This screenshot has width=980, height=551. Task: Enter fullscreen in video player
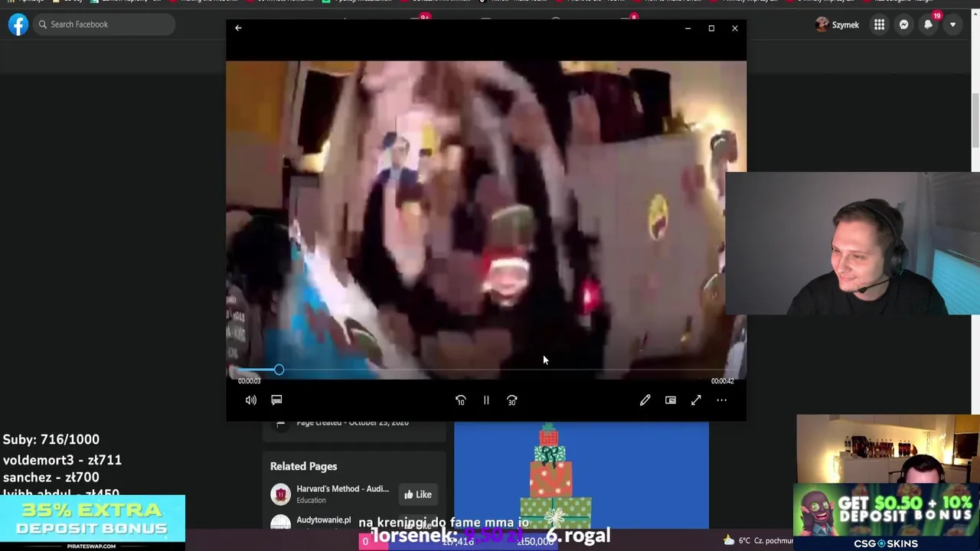[x=696, y=400]
